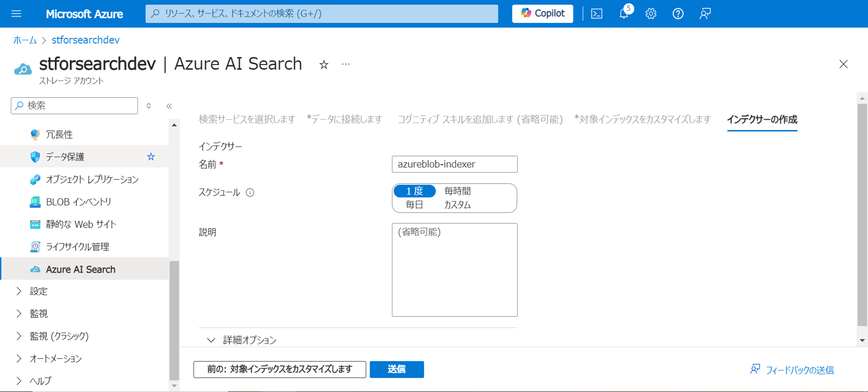This screenshot has height=392, width=868.
Task: Click the ライフサイクル管理 icon
Action: tap(35, 247)
